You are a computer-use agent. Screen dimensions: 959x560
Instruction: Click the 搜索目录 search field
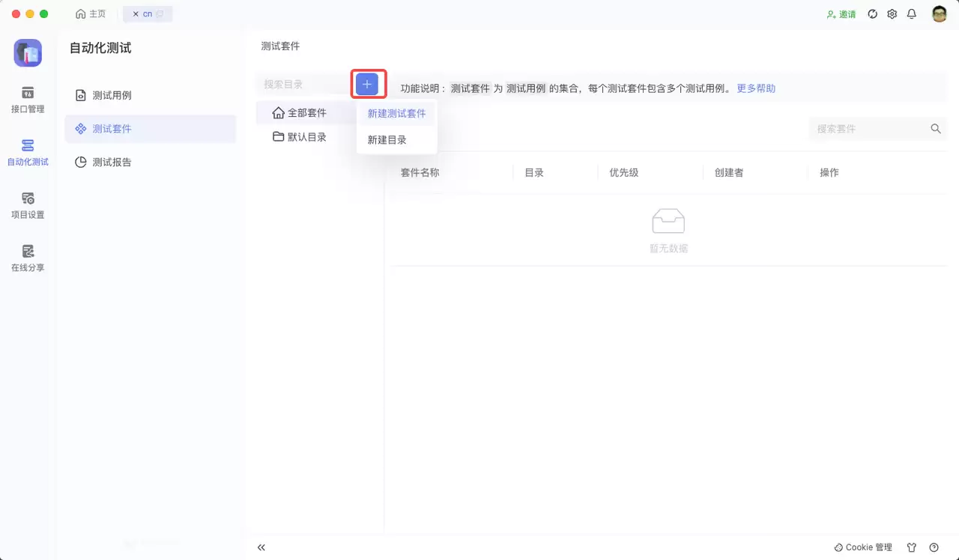[303, 85]
